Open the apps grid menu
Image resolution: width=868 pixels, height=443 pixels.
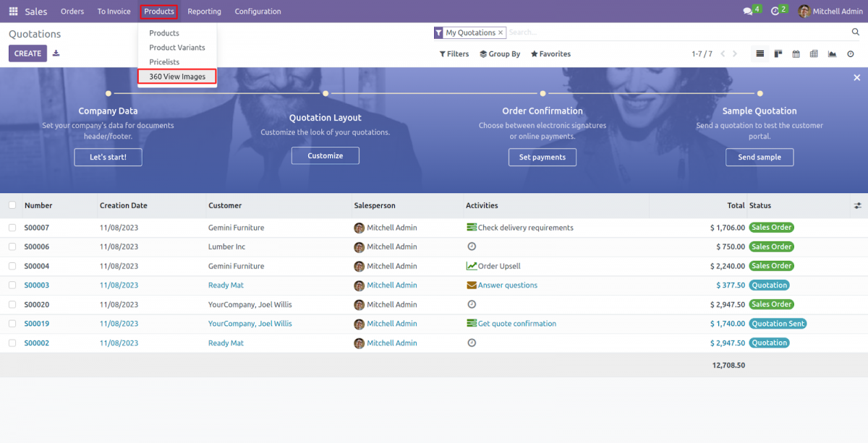12,11
